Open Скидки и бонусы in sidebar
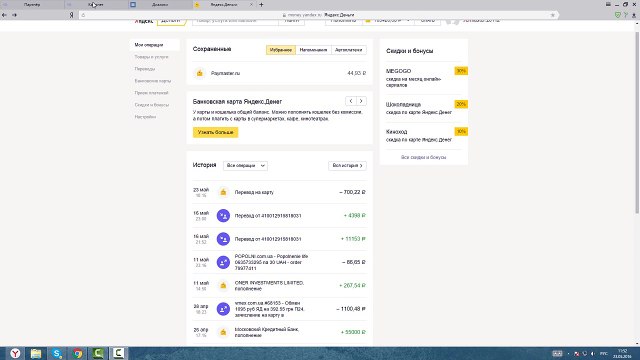This screenshot has width=640, height=360. pyautogui.click(x=152, y=105)
